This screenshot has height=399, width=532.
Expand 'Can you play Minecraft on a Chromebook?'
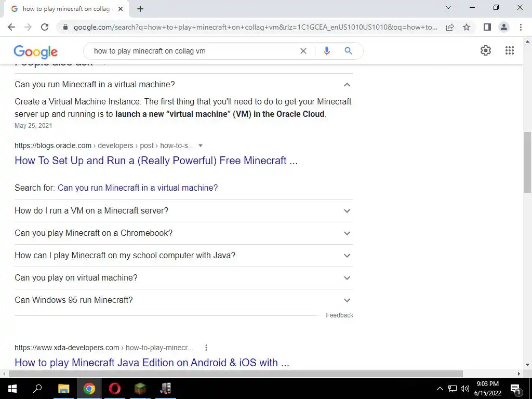pyautogui.click(x=183, y=233)
